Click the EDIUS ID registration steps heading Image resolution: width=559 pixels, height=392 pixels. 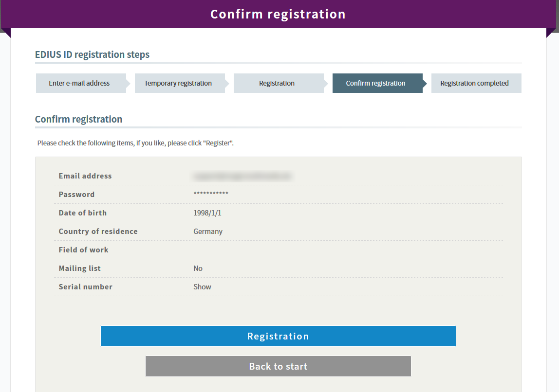[x=93, y=54]
